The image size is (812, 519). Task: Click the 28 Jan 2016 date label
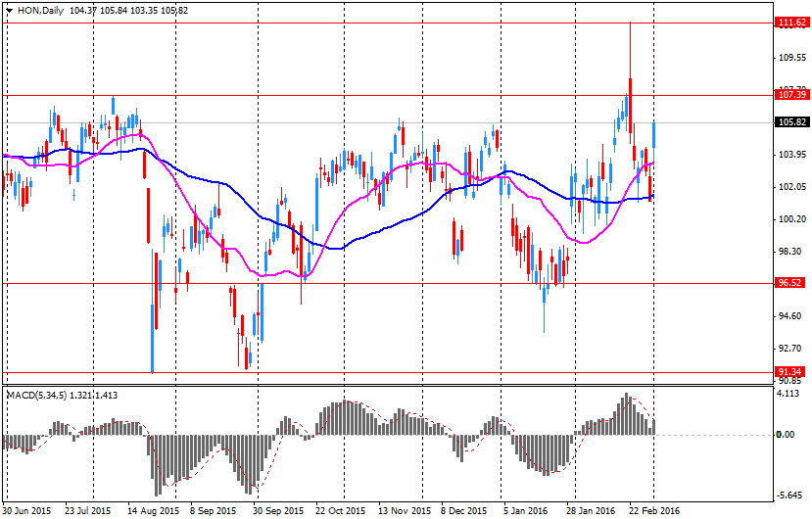click(x=591, y=511)
